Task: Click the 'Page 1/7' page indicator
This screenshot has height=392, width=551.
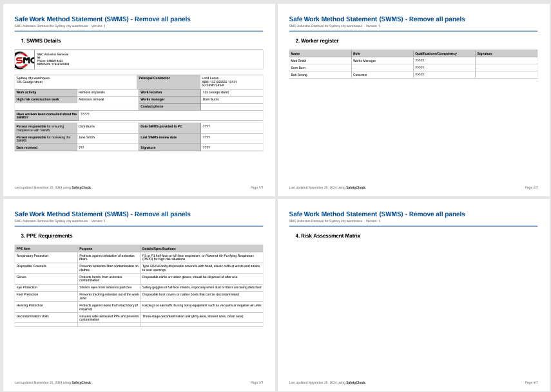Action: pos(256,187)
